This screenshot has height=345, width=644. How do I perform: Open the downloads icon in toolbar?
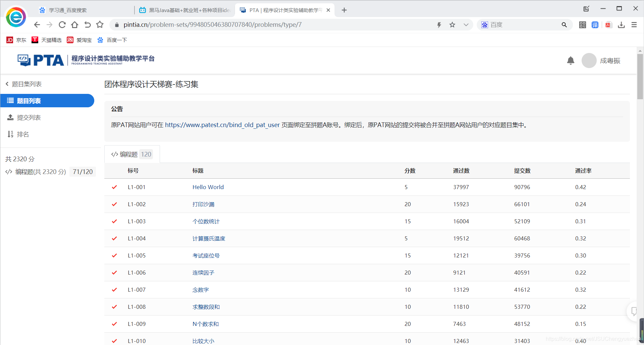coord(621,25)
